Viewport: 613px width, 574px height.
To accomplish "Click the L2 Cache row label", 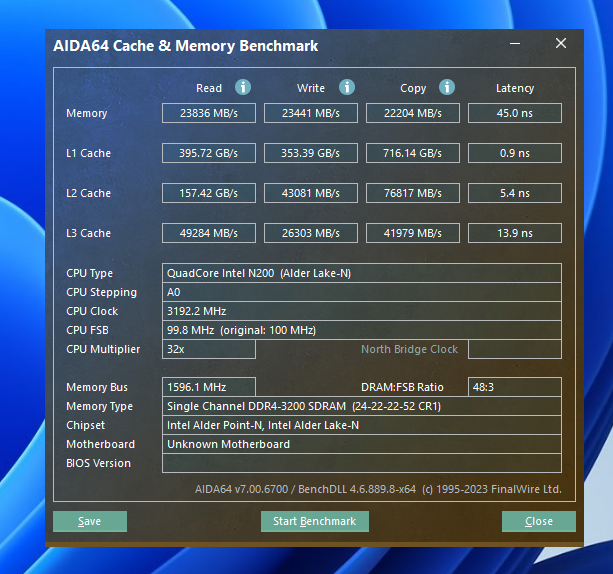I will click(88, 193).
